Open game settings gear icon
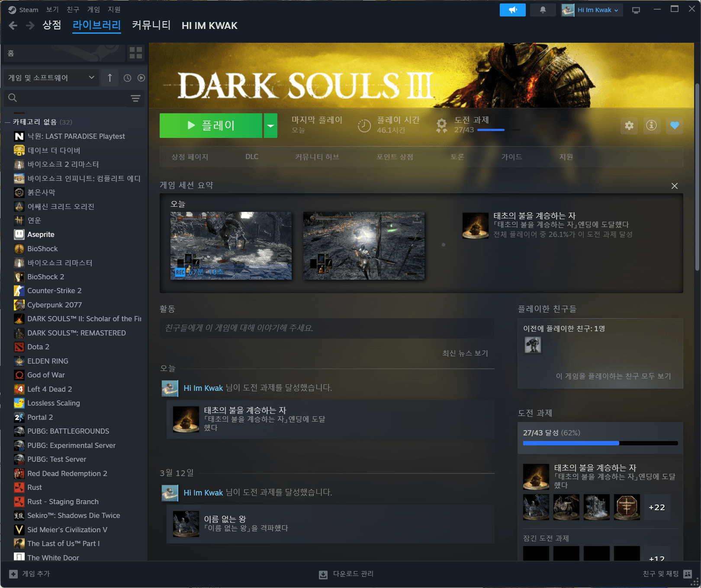This screenshot has width=701, height=588. [629, 125]
